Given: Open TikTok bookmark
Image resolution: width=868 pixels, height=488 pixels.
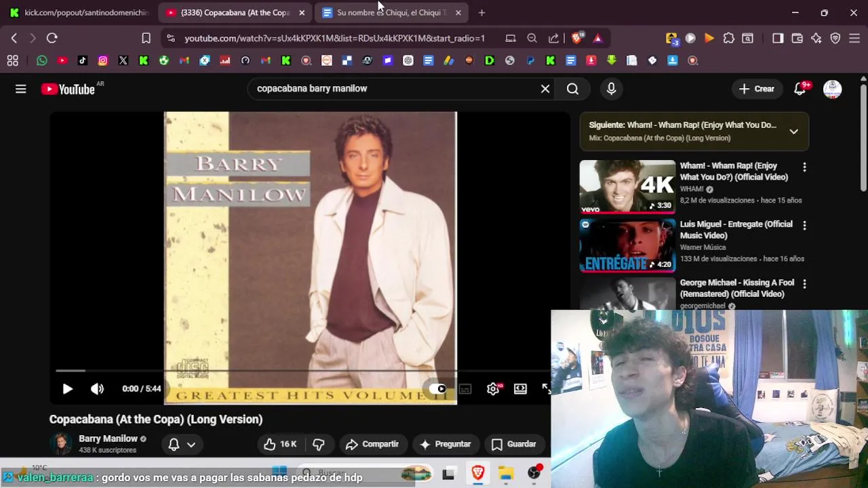Looking at the screenshot, I should click(83, 60).
